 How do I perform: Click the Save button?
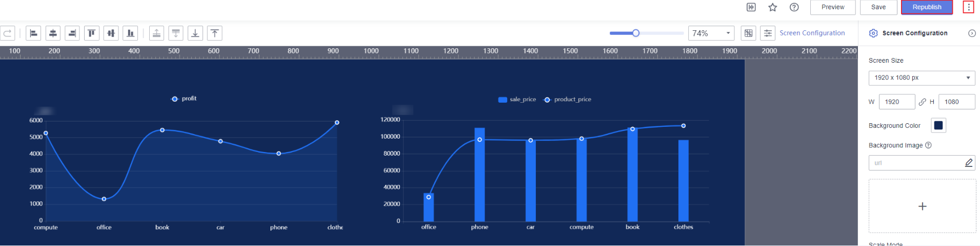click(x=878, y=7)
